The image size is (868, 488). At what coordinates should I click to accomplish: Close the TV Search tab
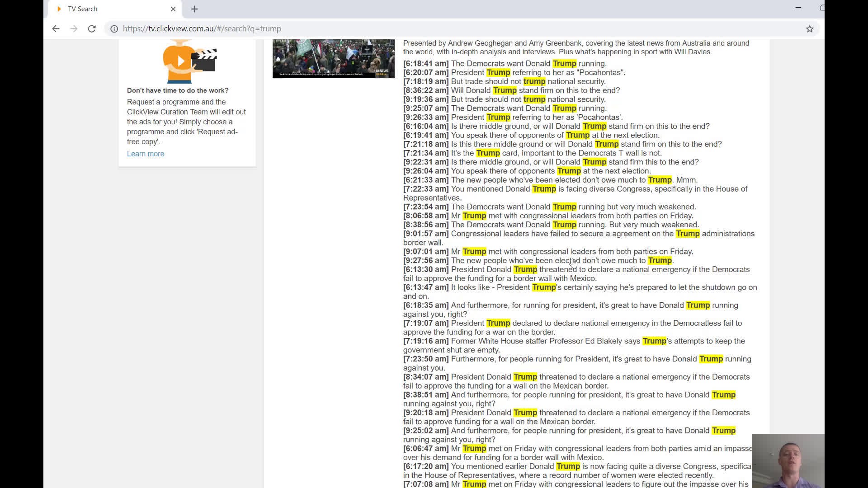[173, 9]
